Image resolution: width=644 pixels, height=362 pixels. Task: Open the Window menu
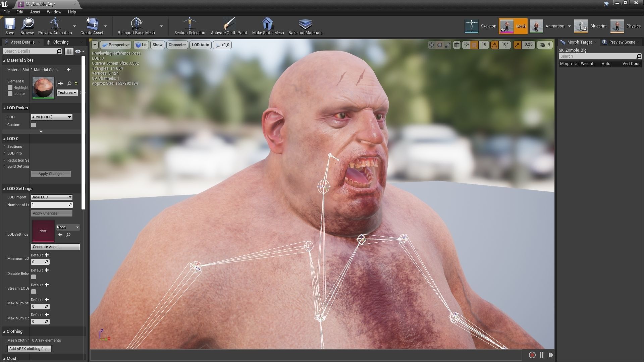(54, 12)
